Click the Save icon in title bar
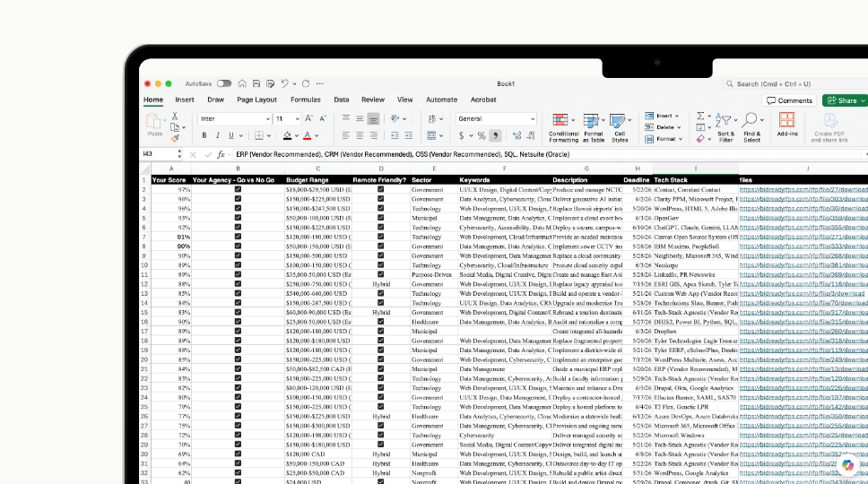The height and width of the screenshot is (484, 868). click(256, 83)
